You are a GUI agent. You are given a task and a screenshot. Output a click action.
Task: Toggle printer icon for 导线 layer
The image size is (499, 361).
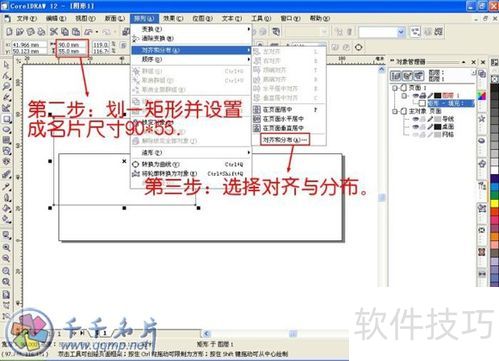tap(423, 119)
